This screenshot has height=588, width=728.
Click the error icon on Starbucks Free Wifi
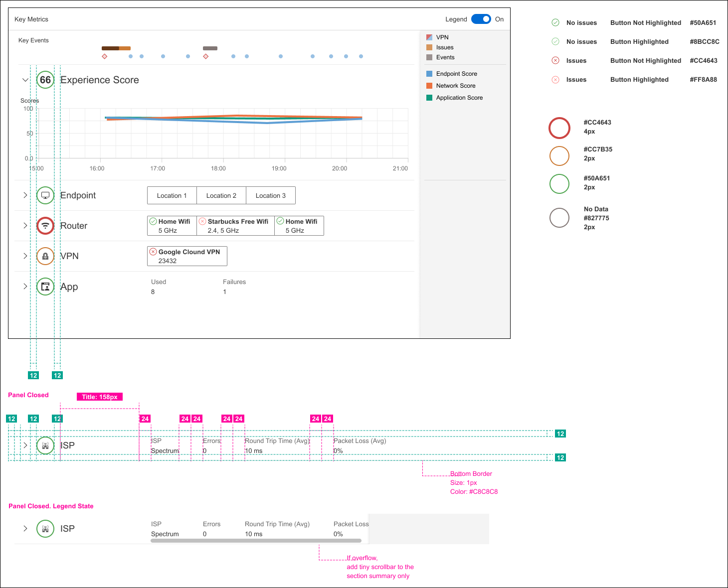point(202,221)
